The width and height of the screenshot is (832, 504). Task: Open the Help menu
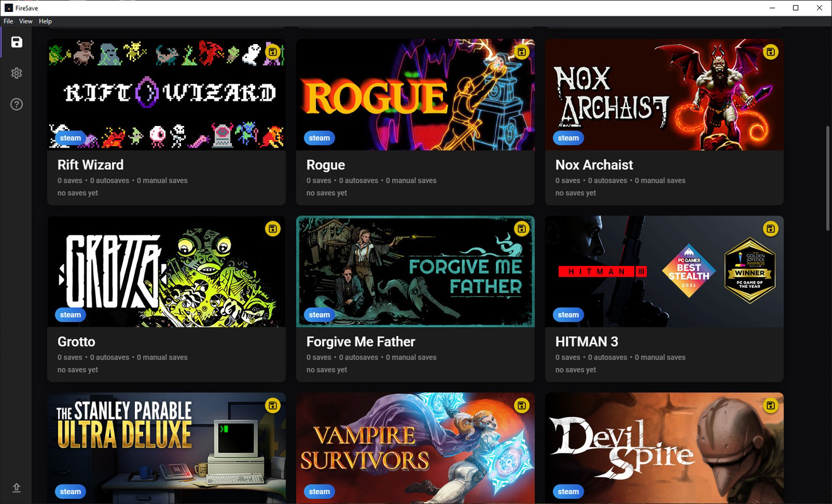[x=45, y=21]
